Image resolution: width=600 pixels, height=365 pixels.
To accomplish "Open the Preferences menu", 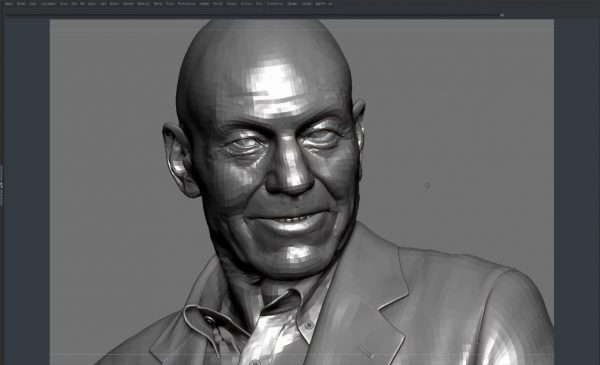I will click(186, 4).
